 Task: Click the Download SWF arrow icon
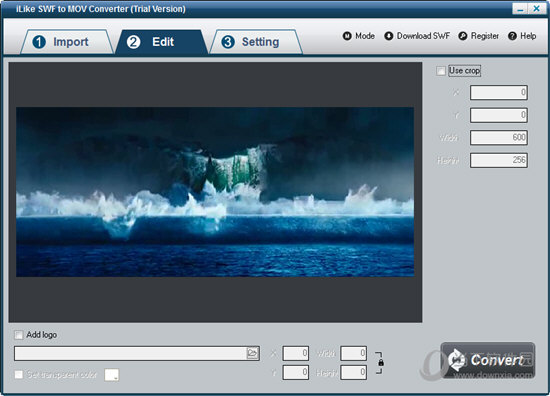coord(389,36)
